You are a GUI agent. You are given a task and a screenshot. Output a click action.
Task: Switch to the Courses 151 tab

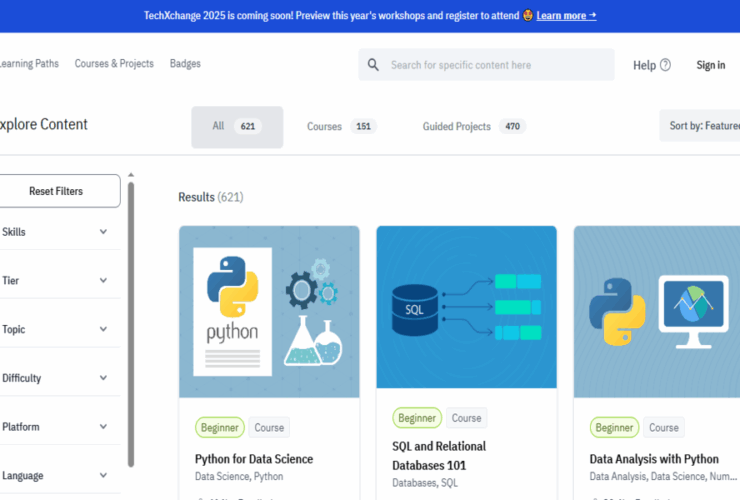tap(341, 127)
